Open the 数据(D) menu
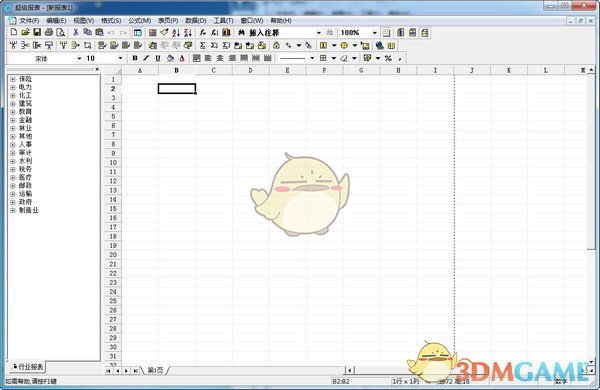This screenshot has width=600, height=390. [x=196, y=21]
